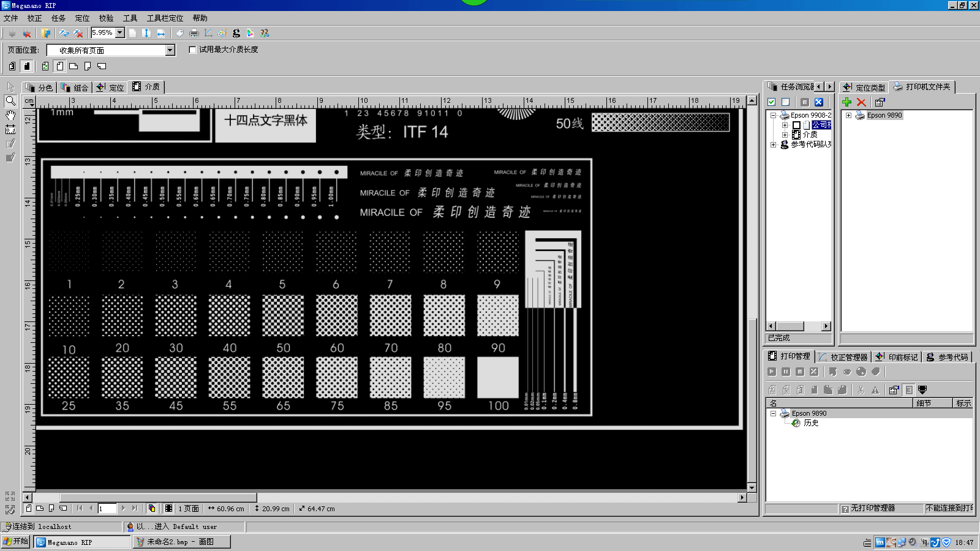Open the 文件 menu

pos(11,18)
